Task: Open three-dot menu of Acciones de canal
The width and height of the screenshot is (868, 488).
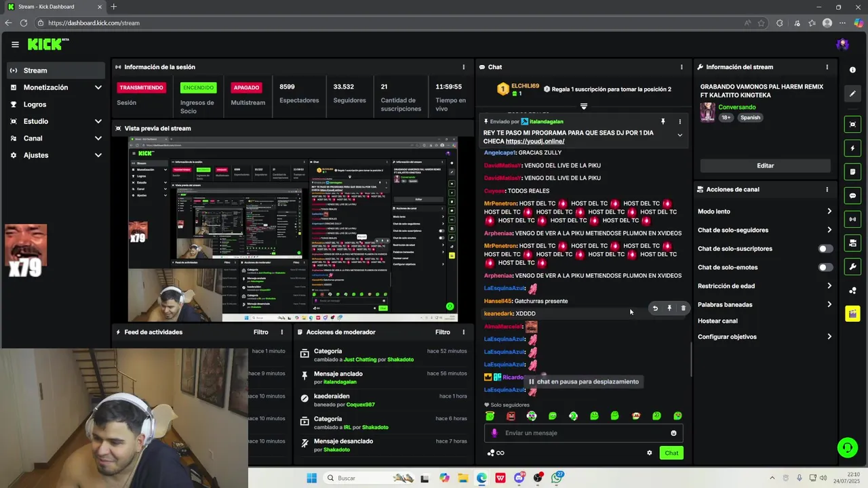Action: point(827,190)
